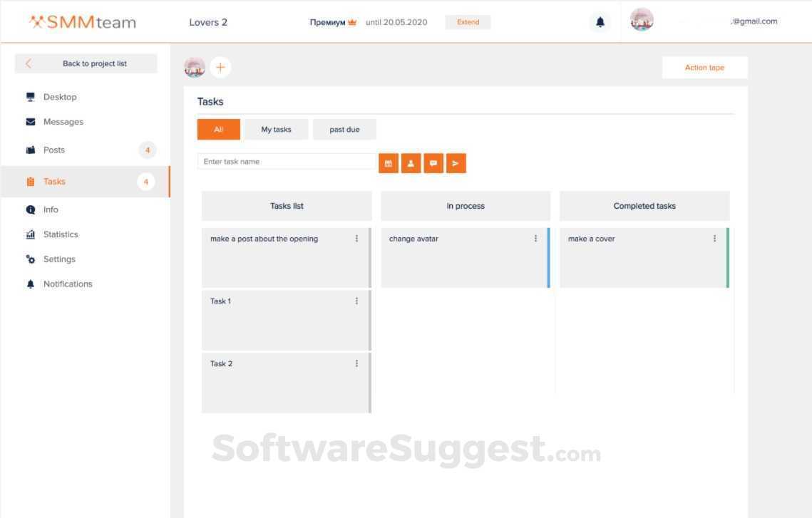Click the Extend subscription button

pos(468,22)
